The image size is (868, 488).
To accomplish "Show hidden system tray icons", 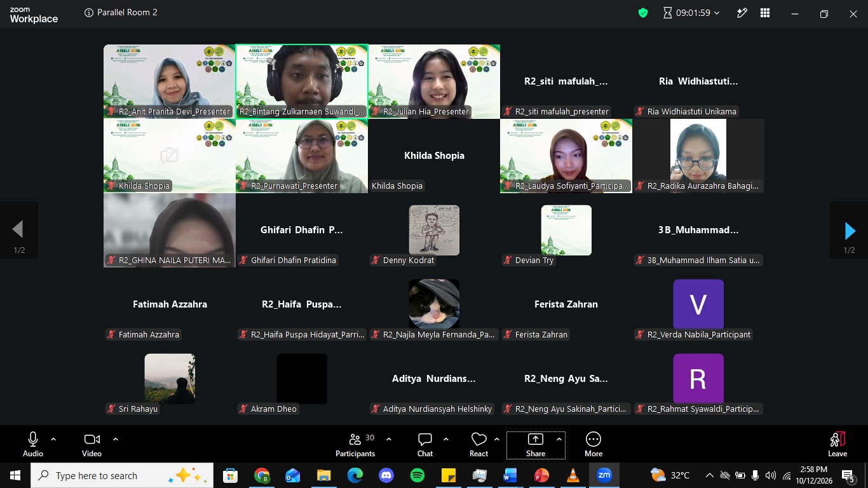I will [x=710, y=475].
